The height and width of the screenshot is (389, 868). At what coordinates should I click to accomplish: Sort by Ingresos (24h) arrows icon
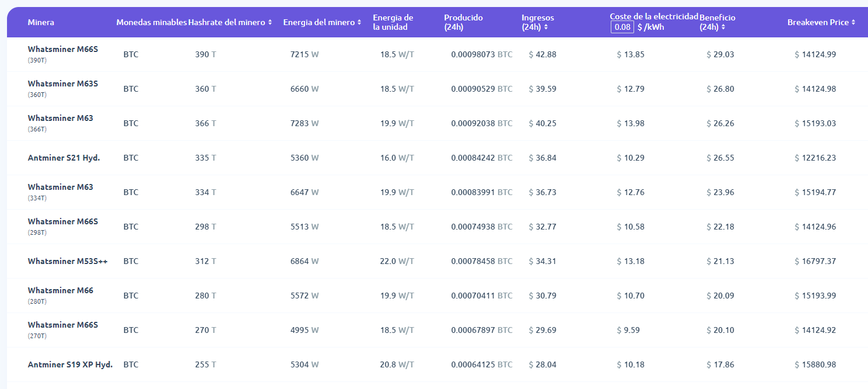click(545, 27)
